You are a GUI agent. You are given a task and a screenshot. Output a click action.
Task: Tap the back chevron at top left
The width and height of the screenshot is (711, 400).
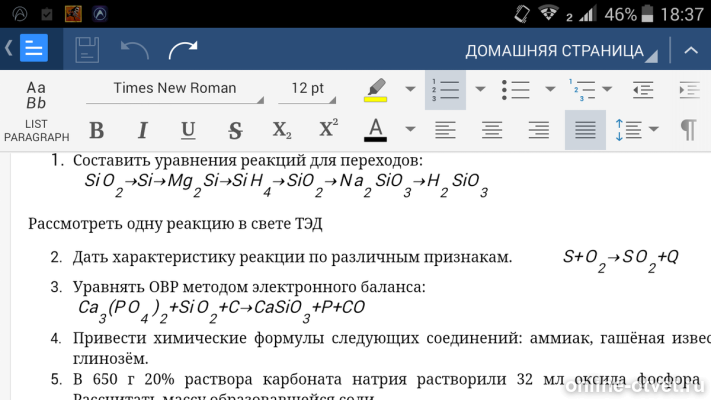[9, 48]
